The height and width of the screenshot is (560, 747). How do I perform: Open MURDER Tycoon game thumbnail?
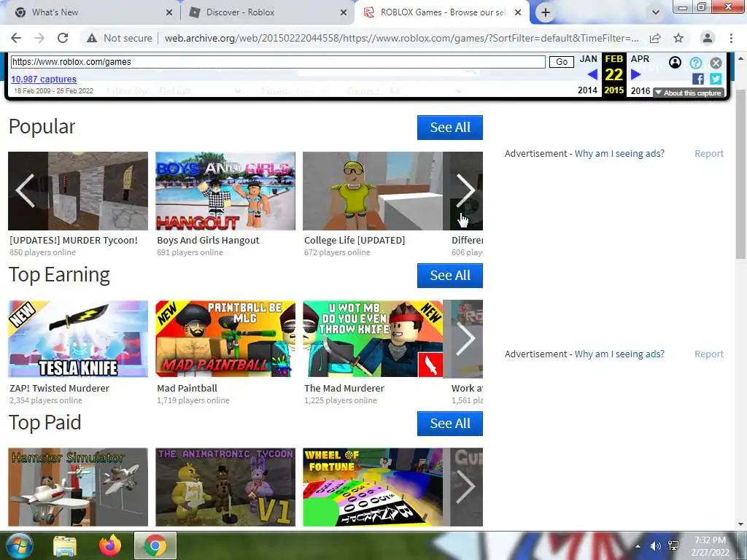coord(78,191)
